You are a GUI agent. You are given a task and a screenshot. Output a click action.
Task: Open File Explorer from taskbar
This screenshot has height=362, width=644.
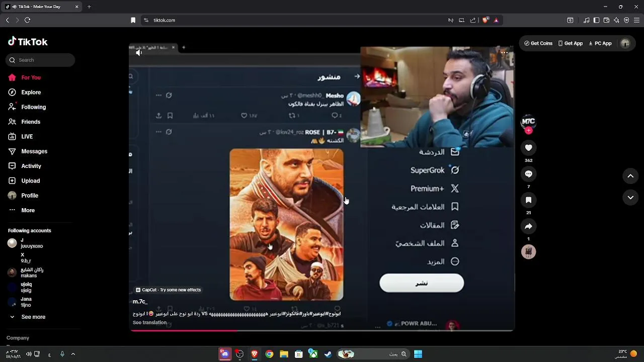click(x=284, y=354)
